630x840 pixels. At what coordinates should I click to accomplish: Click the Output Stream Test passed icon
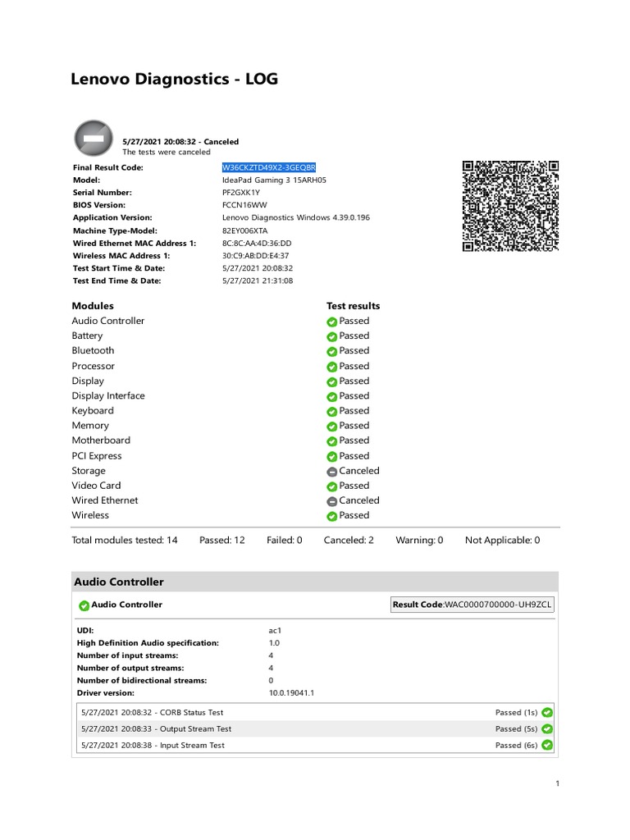[x=547, y=729]
